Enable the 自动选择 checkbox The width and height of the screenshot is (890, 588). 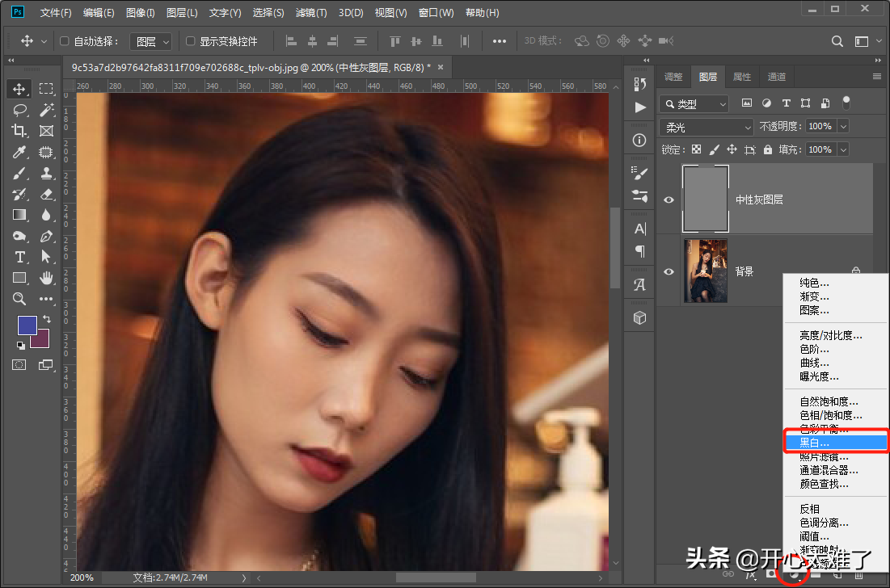[x=65, y=41]
